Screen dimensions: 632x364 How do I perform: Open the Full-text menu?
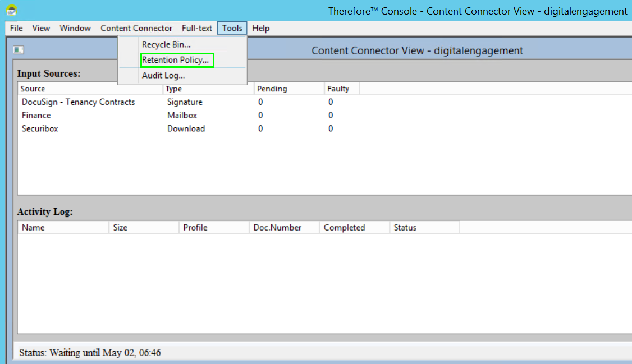pyautogui.click(x=196, y=28)
